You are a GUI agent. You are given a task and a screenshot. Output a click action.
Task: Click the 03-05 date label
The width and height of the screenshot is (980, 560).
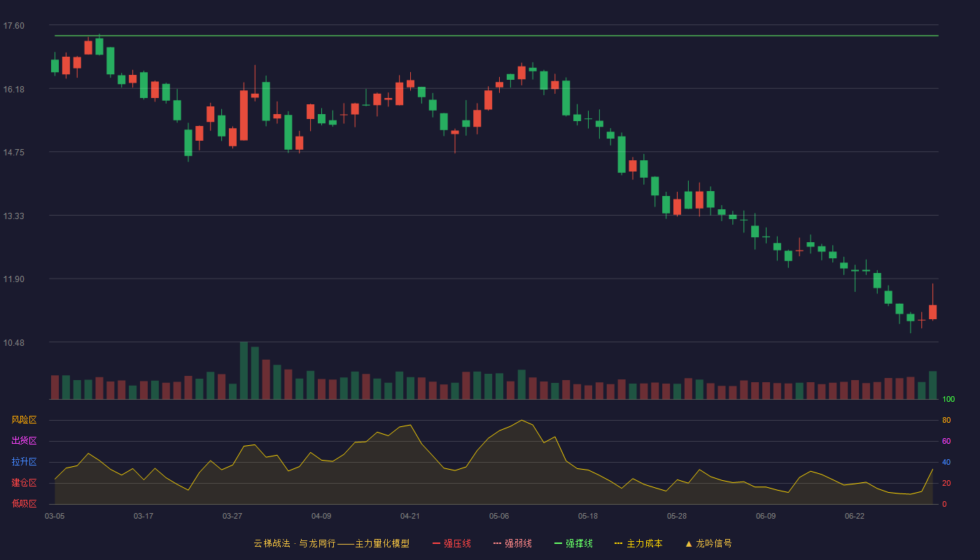pyautogui.click(x=55, y=516)
